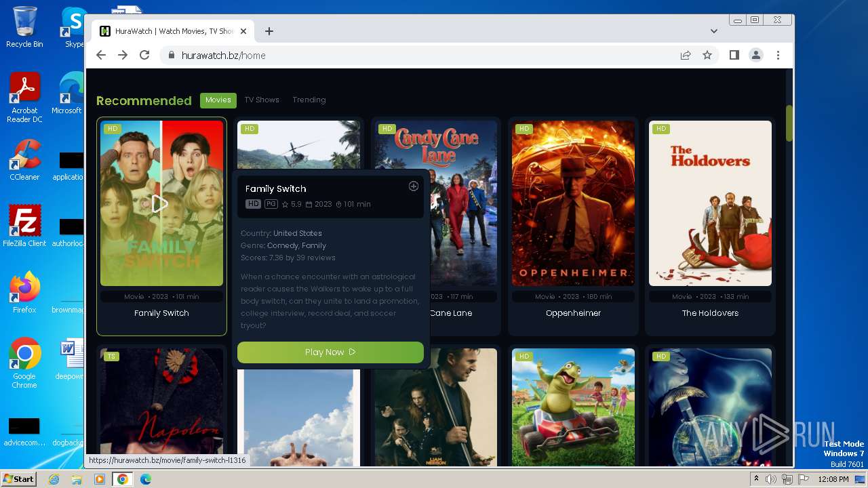
Task: Click the network tray icon
Action: (787, 479)
